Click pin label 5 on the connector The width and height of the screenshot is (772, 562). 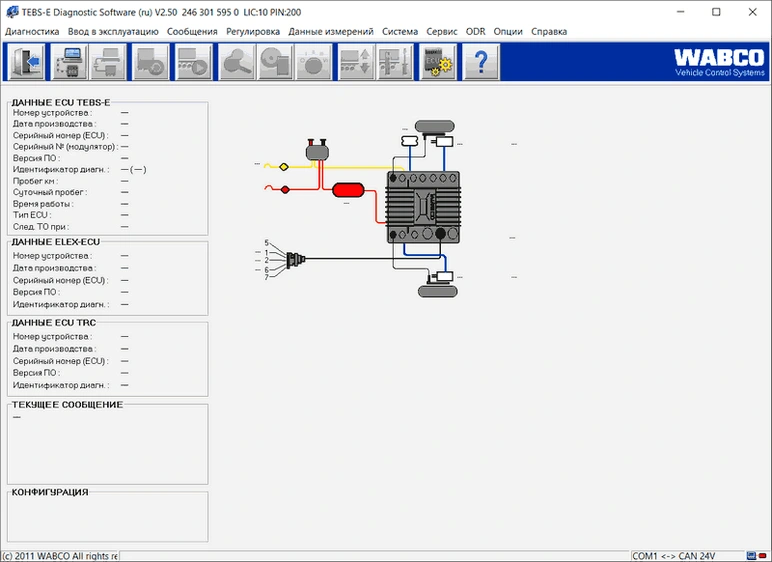tap(266, 243)
